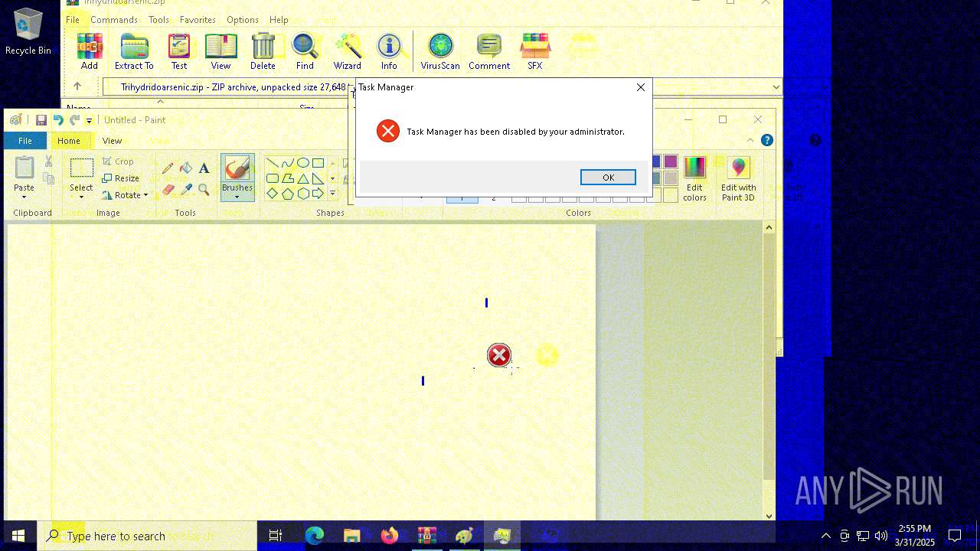The image size is (980, 551).
Task: Select the Fill with color bucket
Action: pos(185,168)
